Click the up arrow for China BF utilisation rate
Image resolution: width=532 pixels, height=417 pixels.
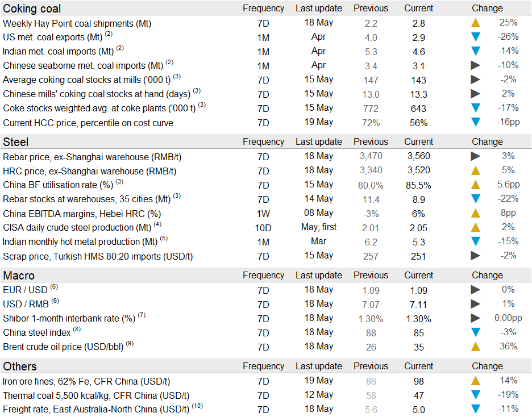pos(476,185)
